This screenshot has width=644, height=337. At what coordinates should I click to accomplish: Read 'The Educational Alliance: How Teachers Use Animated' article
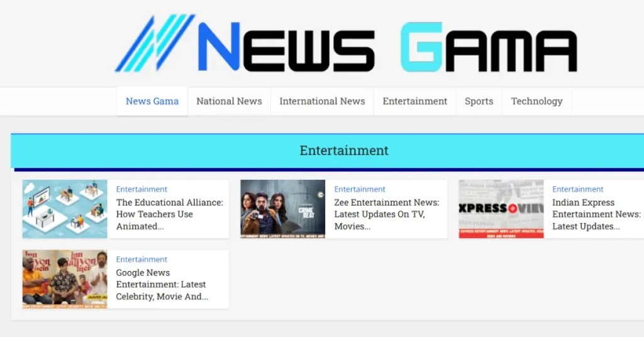coord(170,214)
